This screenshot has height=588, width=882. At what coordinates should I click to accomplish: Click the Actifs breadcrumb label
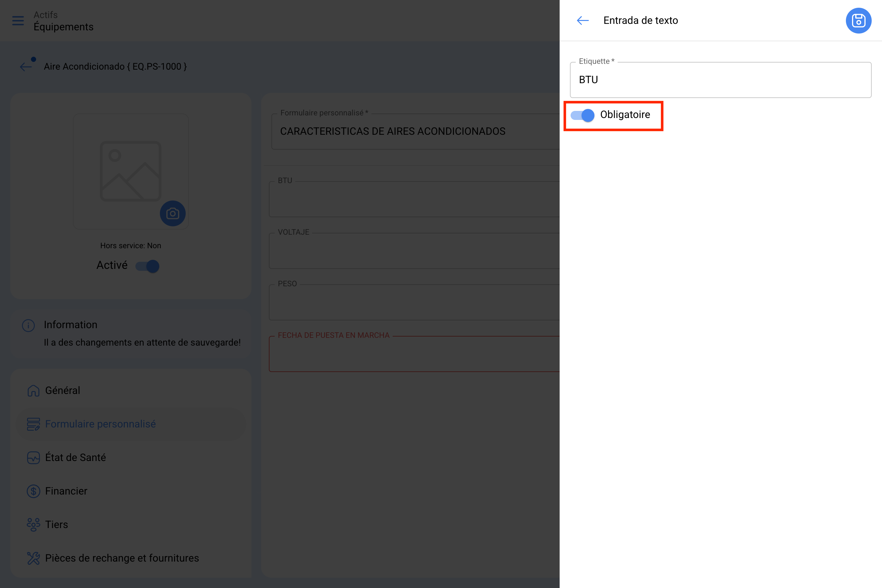[46, 15]
